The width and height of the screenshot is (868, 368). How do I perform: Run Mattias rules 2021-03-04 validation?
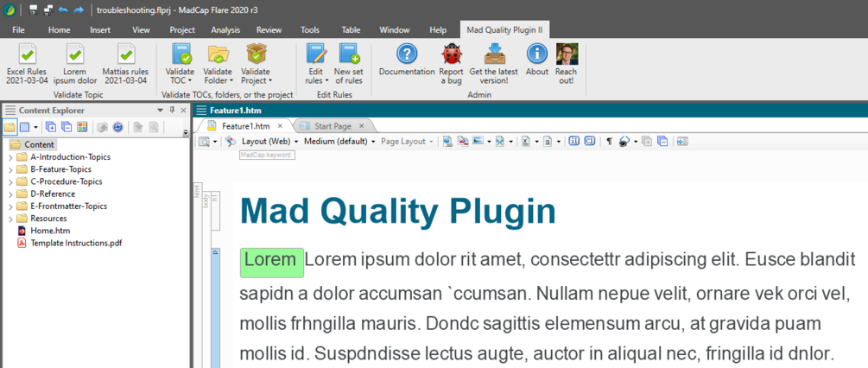pos(125,64)
